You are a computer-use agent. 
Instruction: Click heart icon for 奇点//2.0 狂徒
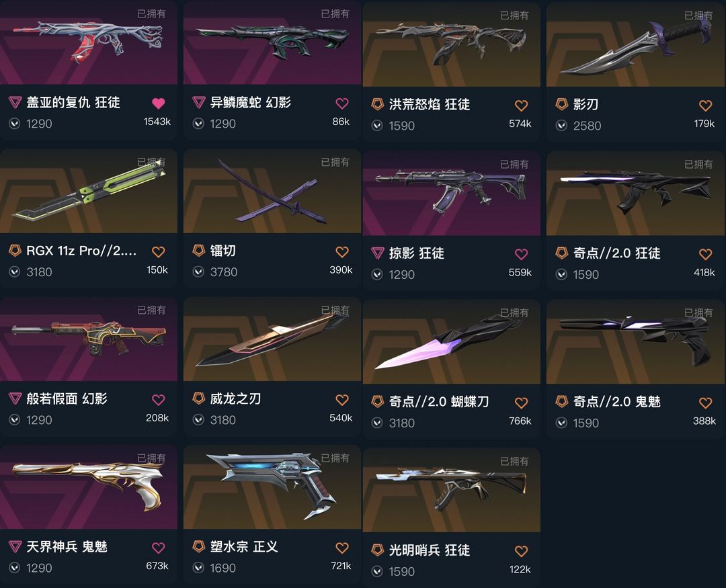coord(706,254)
